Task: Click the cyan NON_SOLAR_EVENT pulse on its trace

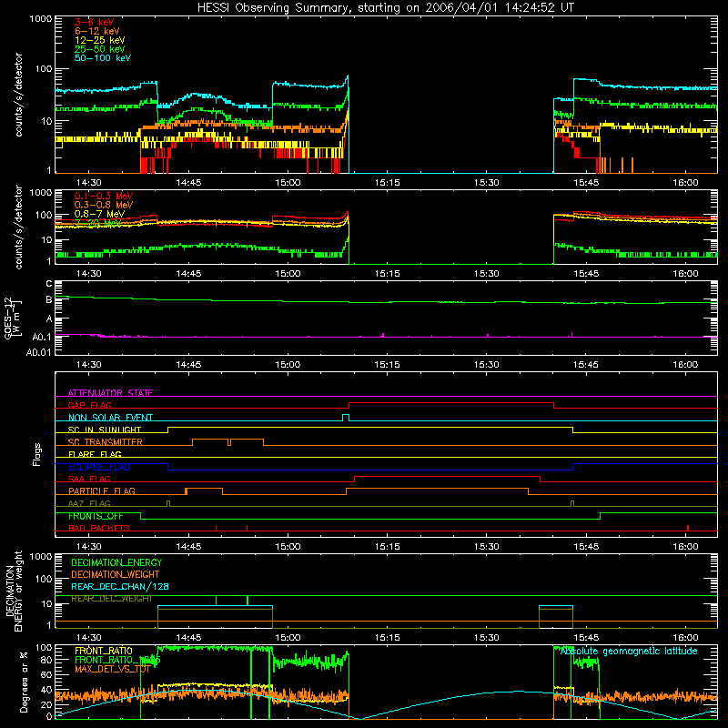Action: [346, 418]
